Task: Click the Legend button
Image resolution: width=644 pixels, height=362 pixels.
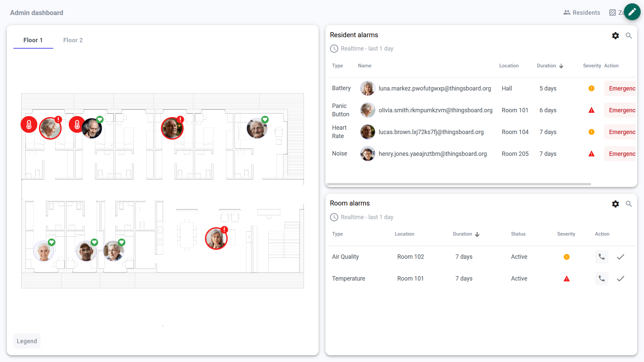Action: tap(27, 341)
